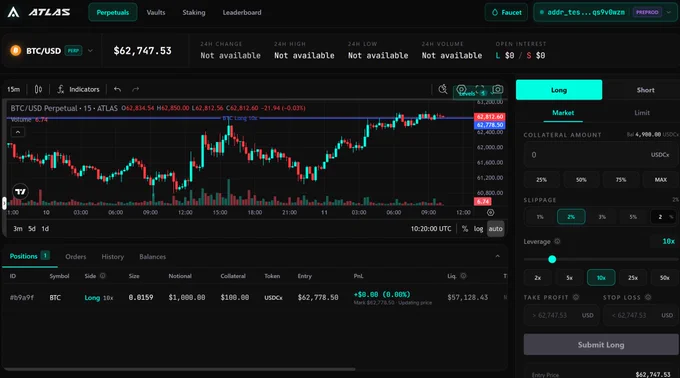This screenshot has width=680, height=378.
Task: Open the History tab
Action: pos(113,257)
